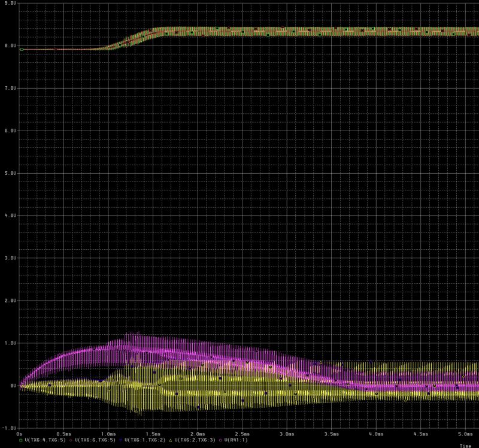Click the 2.0ms x-axis label
The image size is (479, 448).
198,434
